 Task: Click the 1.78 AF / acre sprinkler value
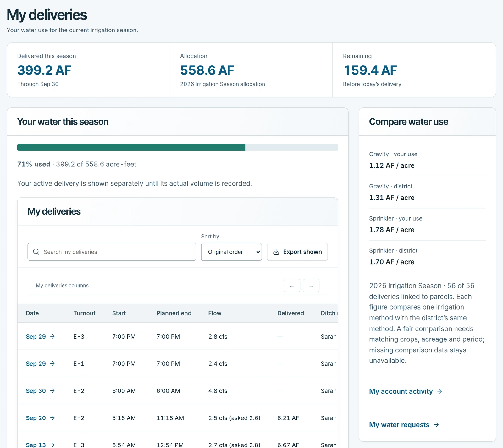[x=392, y=230]
